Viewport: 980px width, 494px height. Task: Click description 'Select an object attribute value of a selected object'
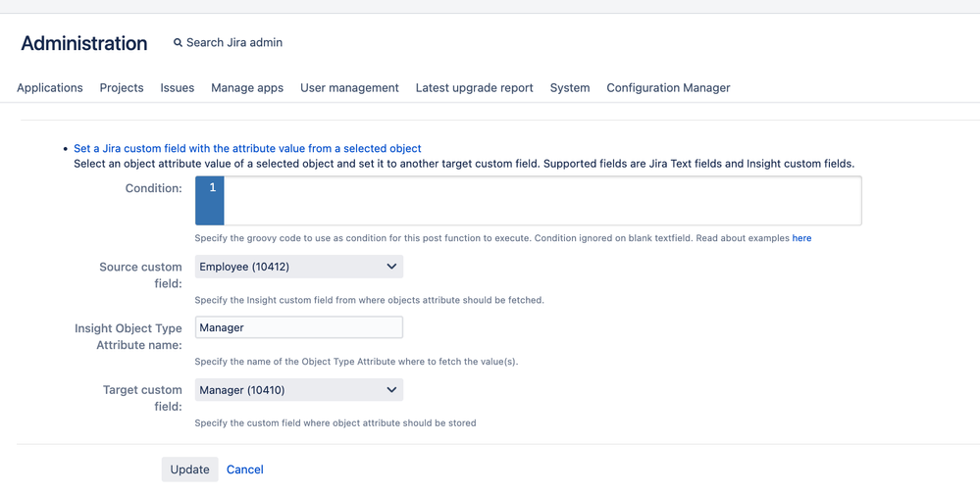click(x=464, y=164)
